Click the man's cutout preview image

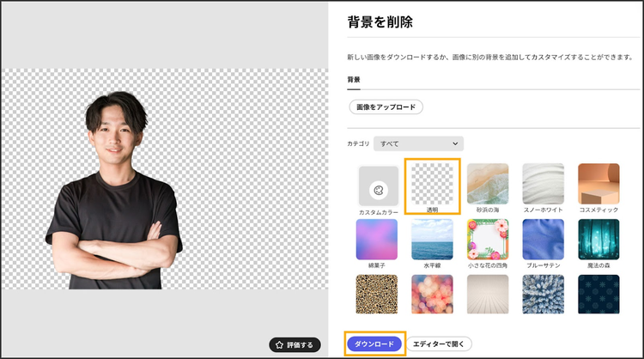pyautogui.click(x=114, y=190)
